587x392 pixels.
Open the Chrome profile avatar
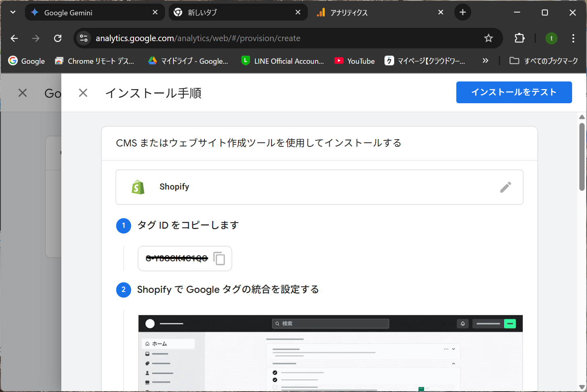pos(551,38)
